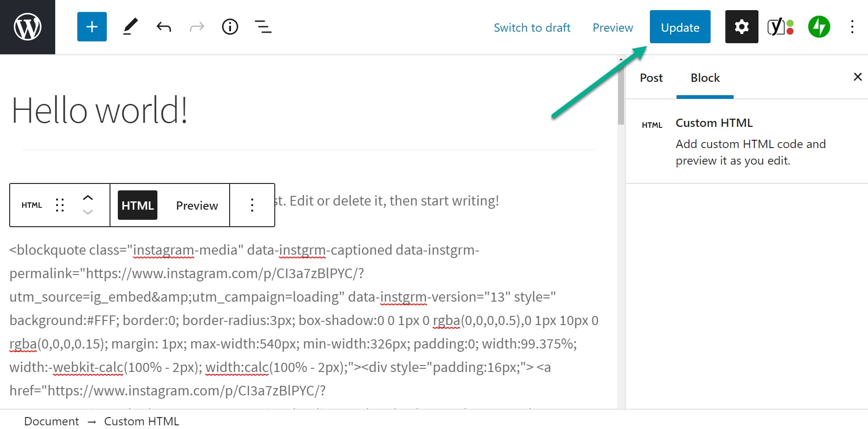Viewport: 868px width, 429px height.
Task: Click the blue add block plus button
Action: click(x=92, y=27)
